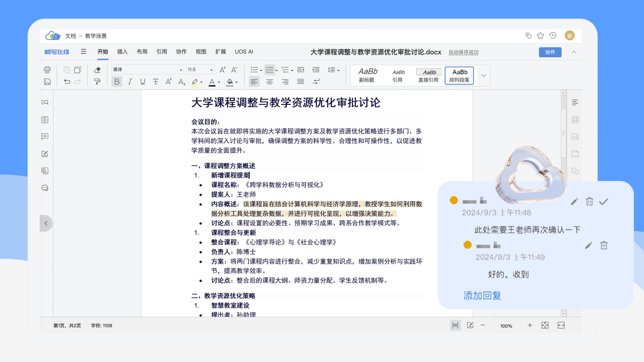Click the blue 协作 button
This screenshot has width=644, height=362.
pos(550,52)
